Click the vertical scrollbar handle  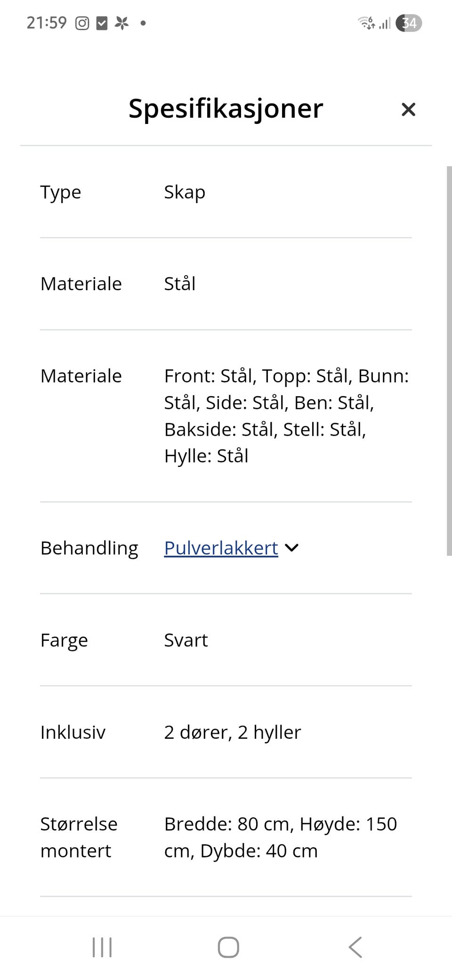[449, 360]
